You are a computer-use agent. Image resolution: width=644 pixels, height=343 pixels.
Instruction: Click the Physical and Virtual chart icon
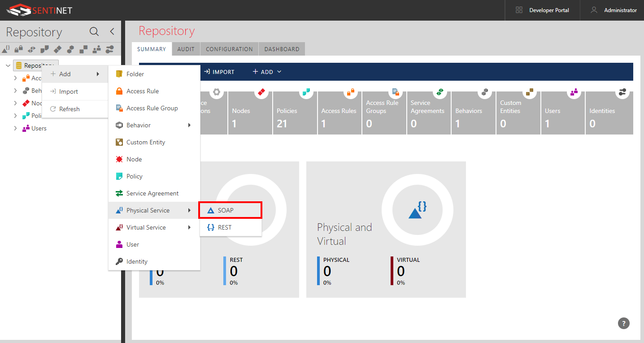tap(418, 210)
